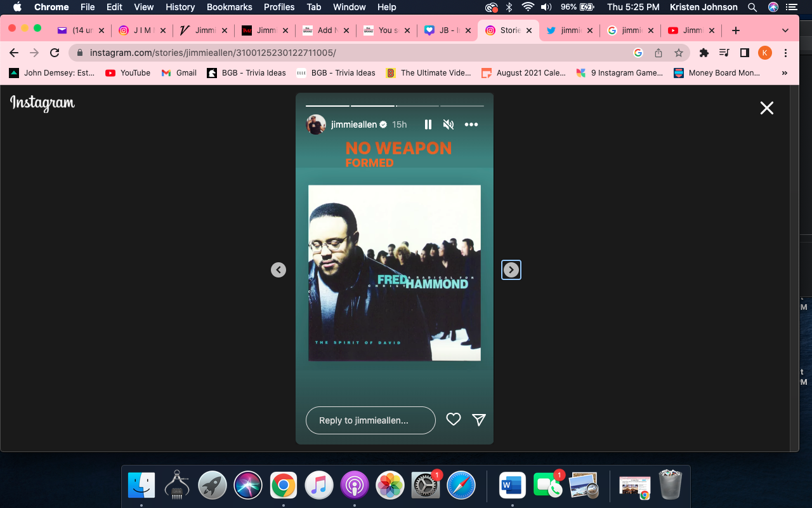Go back to previous story
This screenshot has width=812, height=508.
coord(278,270)
